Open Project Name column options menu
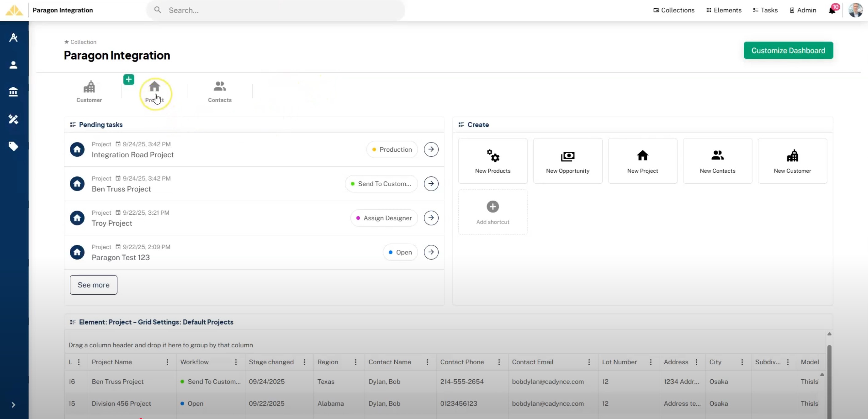868x419 pixels. pos(167,362)
